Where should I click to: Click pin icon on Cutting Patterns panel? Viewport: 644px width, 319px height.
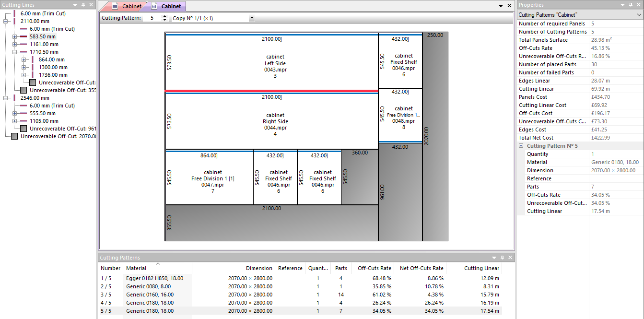[x=502, y=258]
